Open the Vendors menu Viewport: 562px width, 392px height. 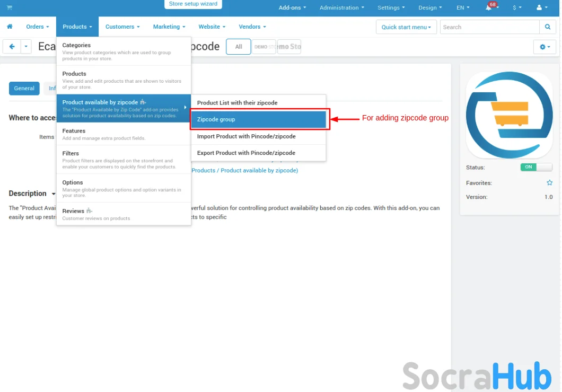tap(252, 27)
